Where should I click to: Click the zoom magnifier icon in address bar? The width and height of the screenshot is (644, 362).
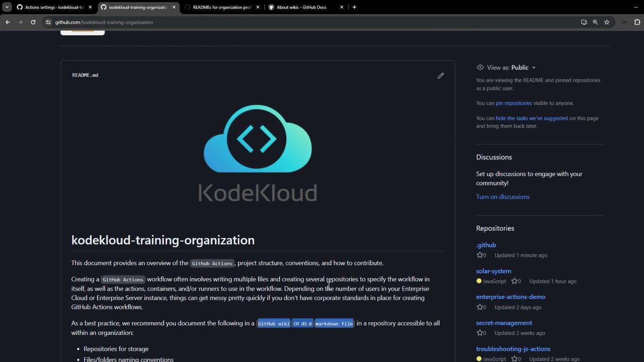[595, 22]
